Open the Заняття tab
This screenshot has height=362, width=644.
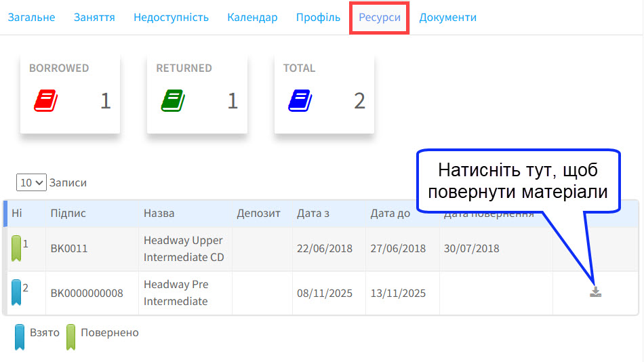[x=94, y=18]
